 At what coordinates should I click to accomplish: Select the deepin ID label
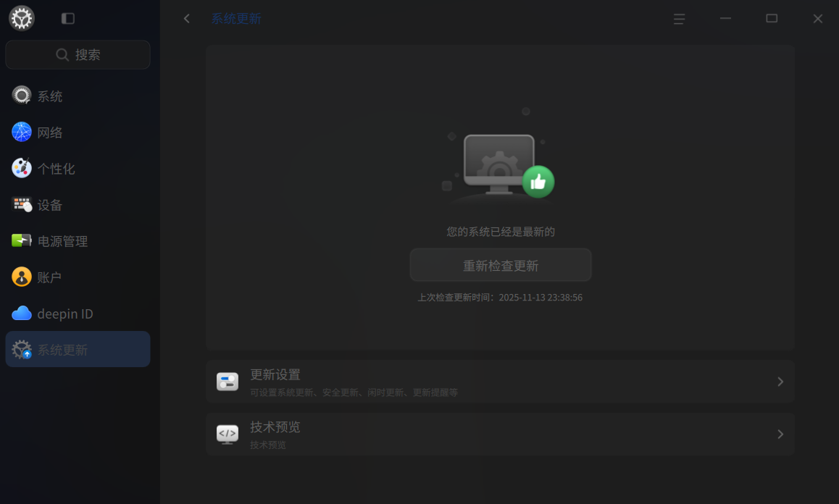(65, 314)
